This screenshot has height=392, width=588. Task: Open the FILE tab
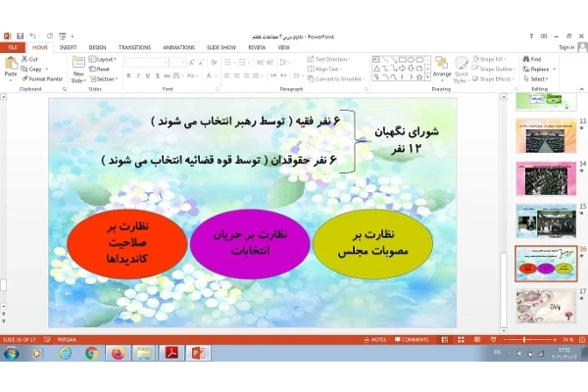[13, 47]
